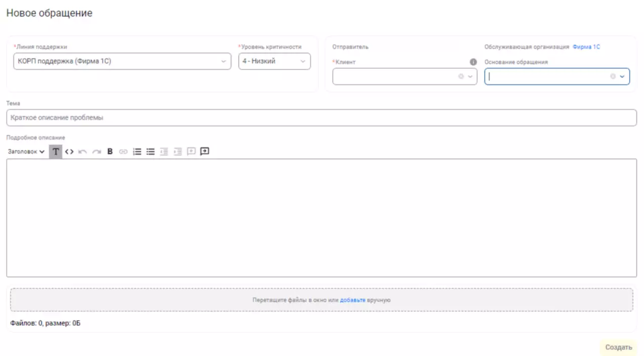Click the Фирма 1С organization link

(586, 46)
